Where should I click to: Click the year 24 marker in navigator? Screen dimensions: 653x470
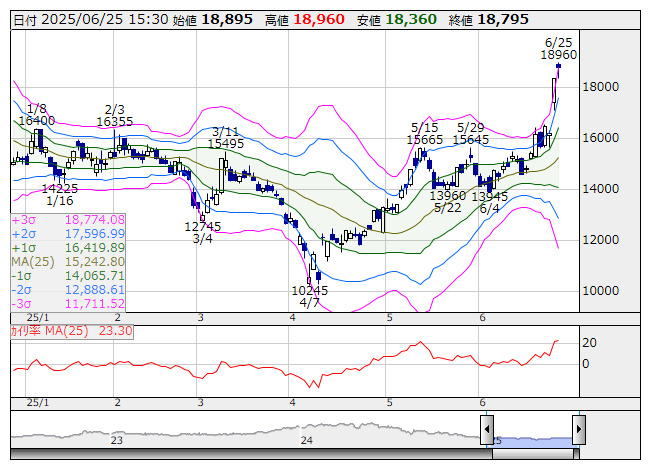point(306,440)
